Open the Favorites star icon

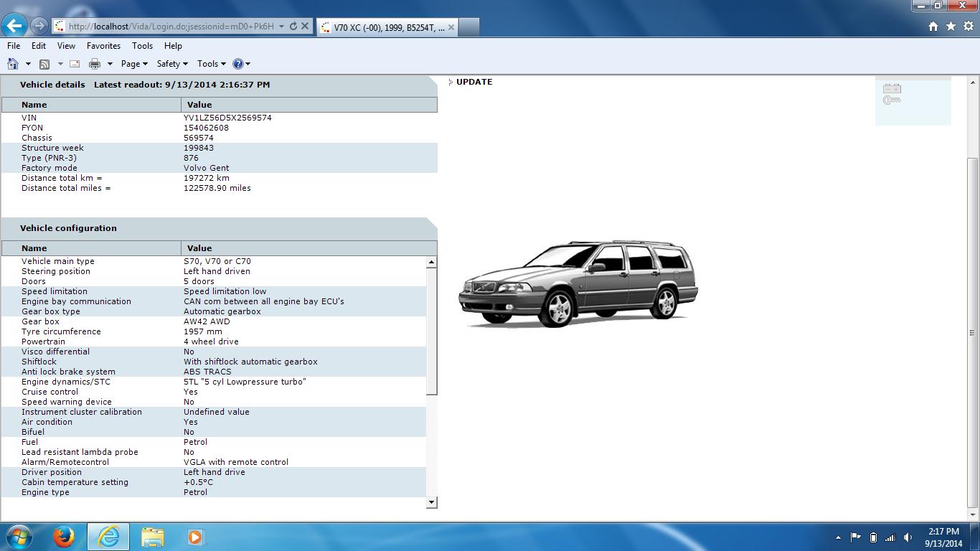point(951,27)
